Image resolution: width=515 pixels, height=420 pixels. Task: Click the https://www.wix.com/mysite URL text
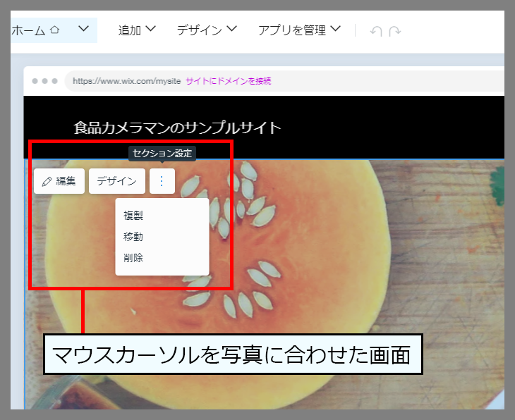pyautogui.click(x=127, y=81)
